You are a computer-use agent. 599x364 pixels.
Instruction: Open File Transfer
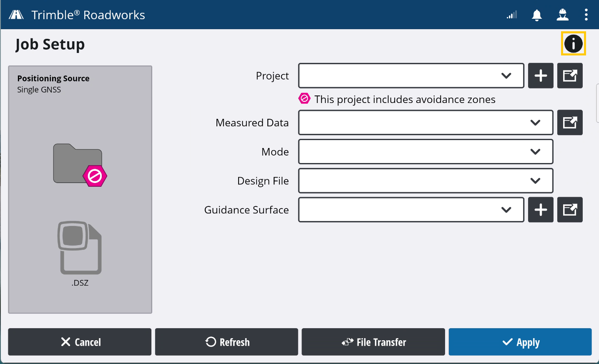coord(373,342)
